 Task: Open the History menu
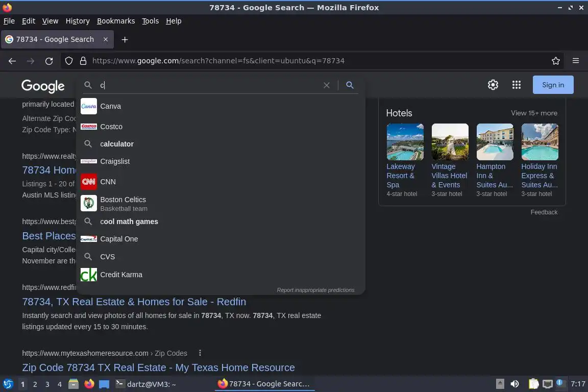(x=78, y=21)
